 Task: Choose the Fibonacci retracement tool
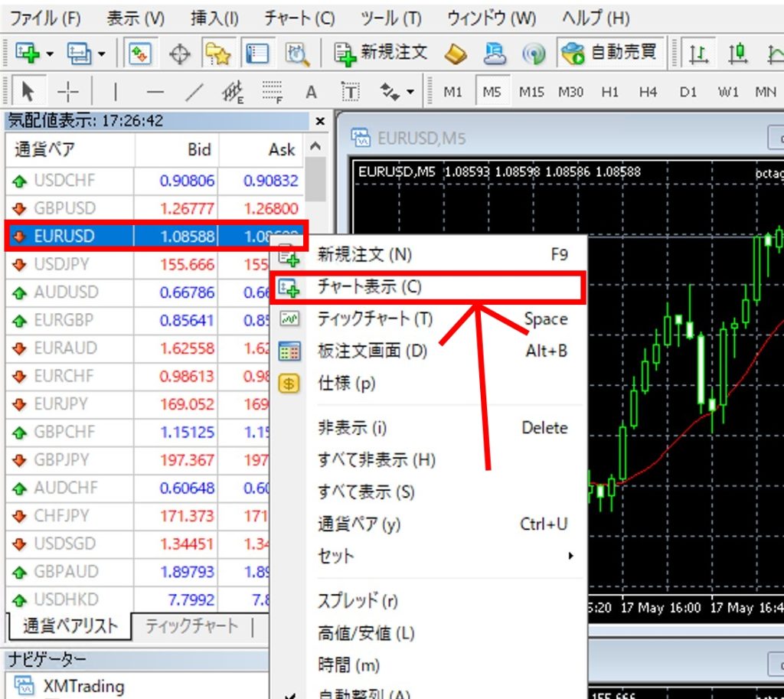pyautogui.click(x=271, y=92)
